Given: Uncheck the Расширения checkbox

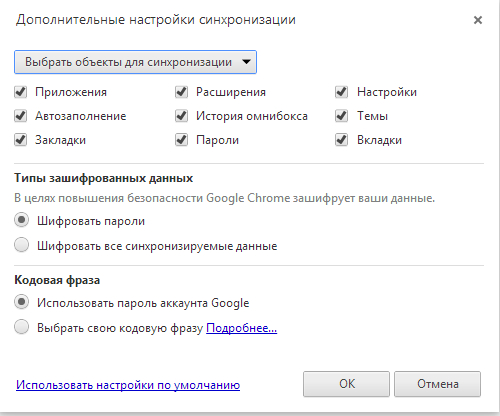Looking at the screenshot, I should coord(181,92).
